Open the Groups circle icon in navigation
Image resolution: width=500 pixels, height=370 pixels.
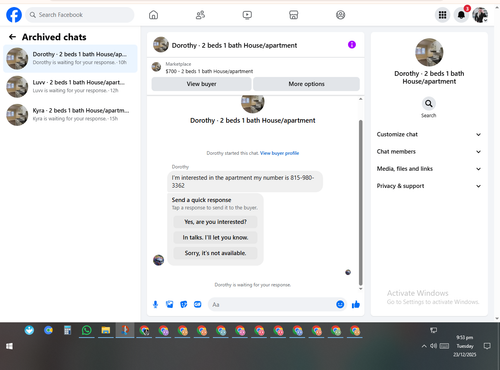340,15
